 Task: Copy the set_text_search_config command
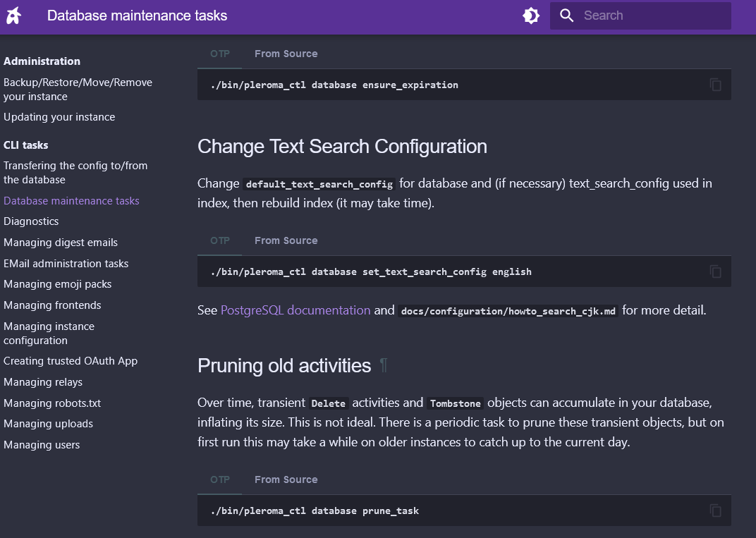tap(716, 272)
